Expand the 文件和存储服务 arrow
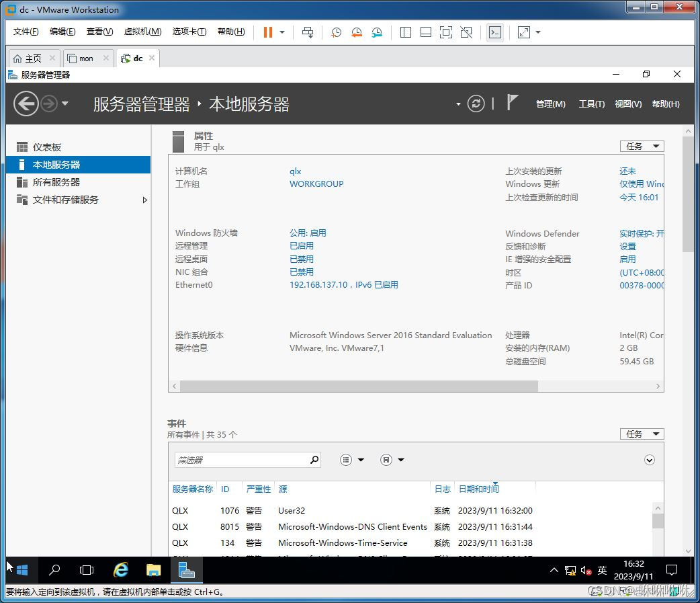The height and width of the screenshot is (603, 700). tap(144, 200)
